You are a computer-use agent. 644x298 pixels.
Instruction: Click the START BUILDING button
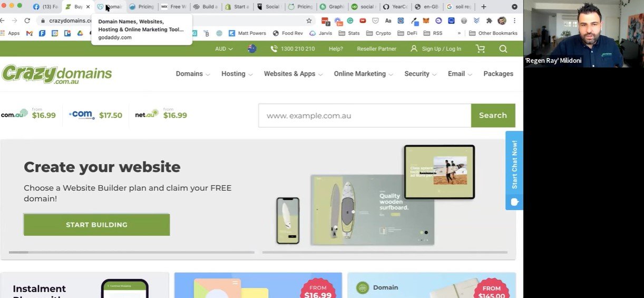click(96, 225)
